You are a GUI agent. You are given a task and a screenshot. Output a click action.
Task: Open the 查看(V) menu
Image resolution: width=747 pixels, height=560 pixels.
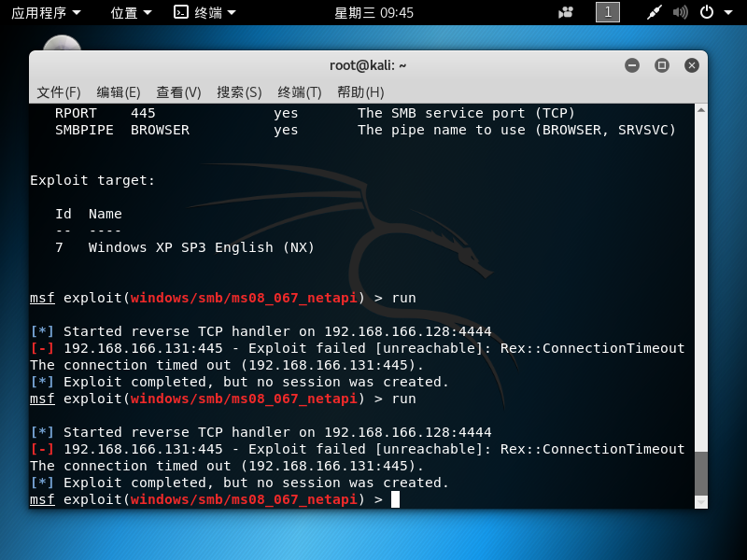click(178, 91)
